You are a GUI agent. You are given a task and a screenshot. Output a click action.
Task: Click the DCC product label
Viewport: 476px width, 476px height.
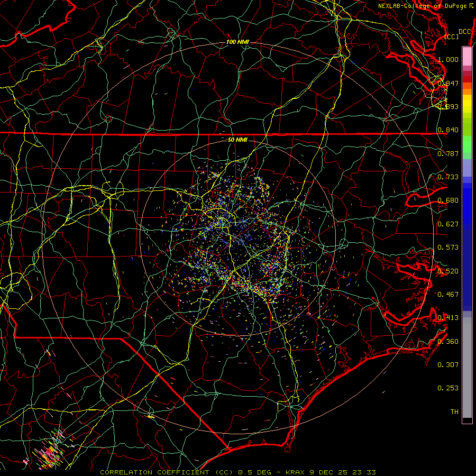click(x=464, y=32)
